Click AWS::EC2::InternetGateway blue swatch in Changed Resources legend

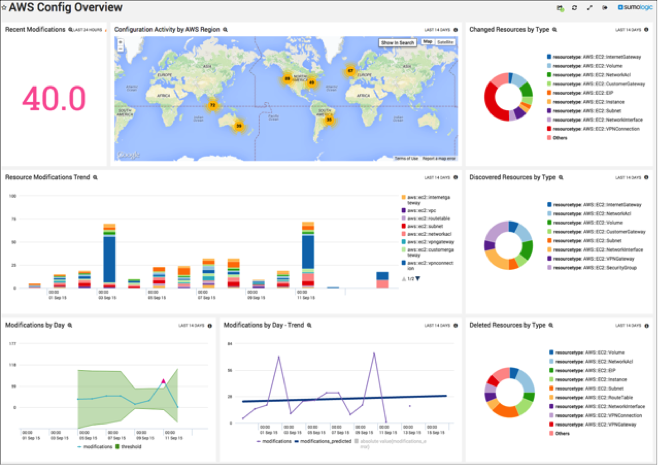click(549, 57)
